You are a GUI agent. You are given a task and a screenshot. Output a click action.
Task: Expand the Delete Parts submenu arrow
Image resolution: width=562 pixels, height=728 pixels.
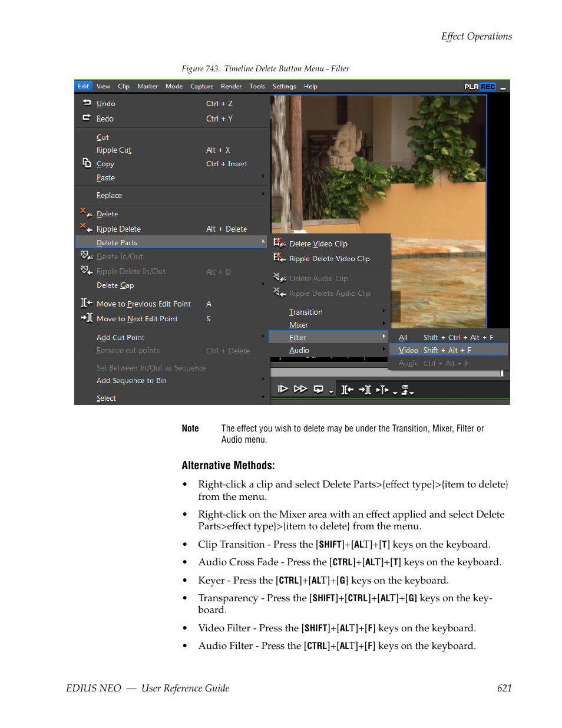[263, 241]
